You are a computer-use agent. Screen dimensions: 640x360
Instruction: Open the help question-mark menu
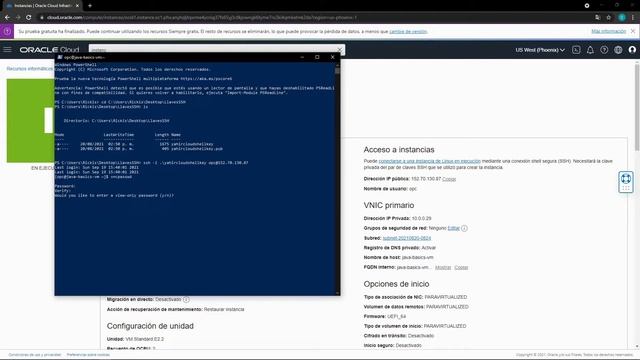coord(604,50)
